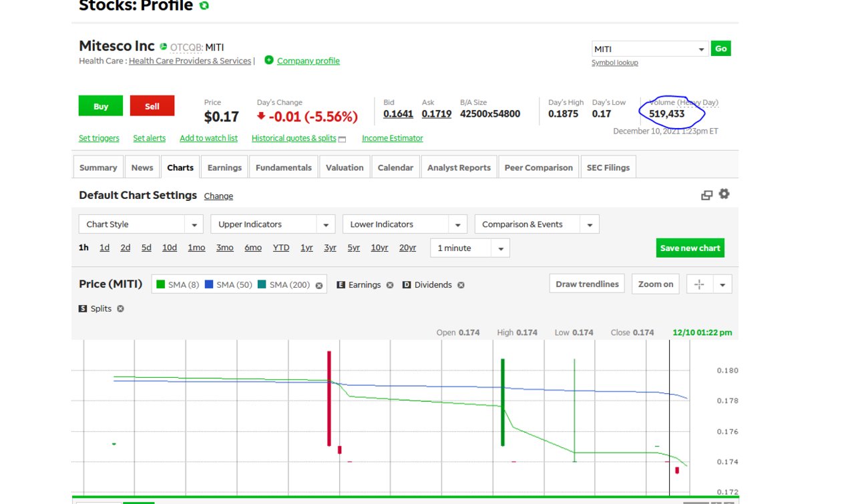Open chart in pop-out window icon
854x504 pixels.
[706, 195]
